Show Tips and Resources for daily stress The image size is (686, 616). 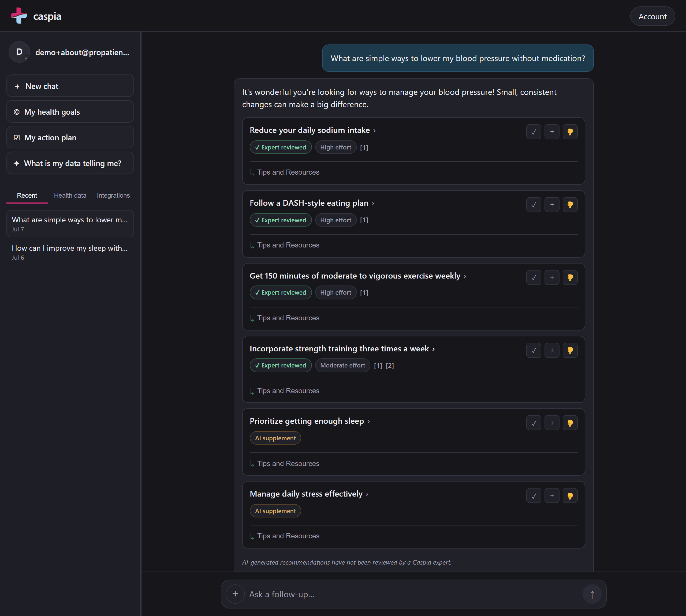(x=285, y=536)
